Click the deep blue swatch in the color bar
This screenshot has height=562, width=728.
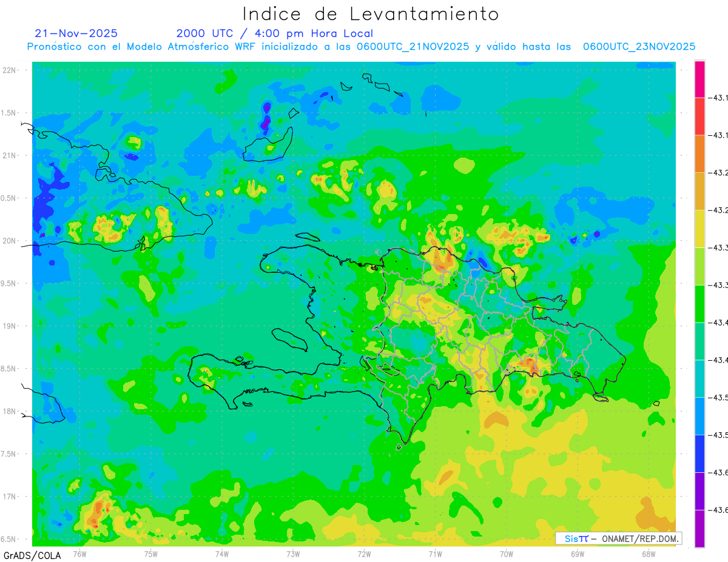[x=699, y=454]
